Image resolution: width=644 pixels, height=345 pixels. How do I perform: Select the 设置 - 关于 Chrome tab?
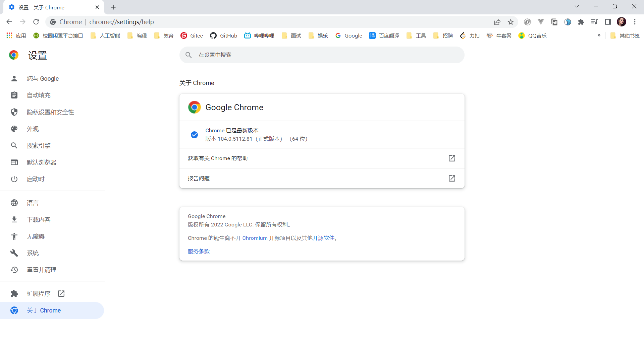click(54, 7)
